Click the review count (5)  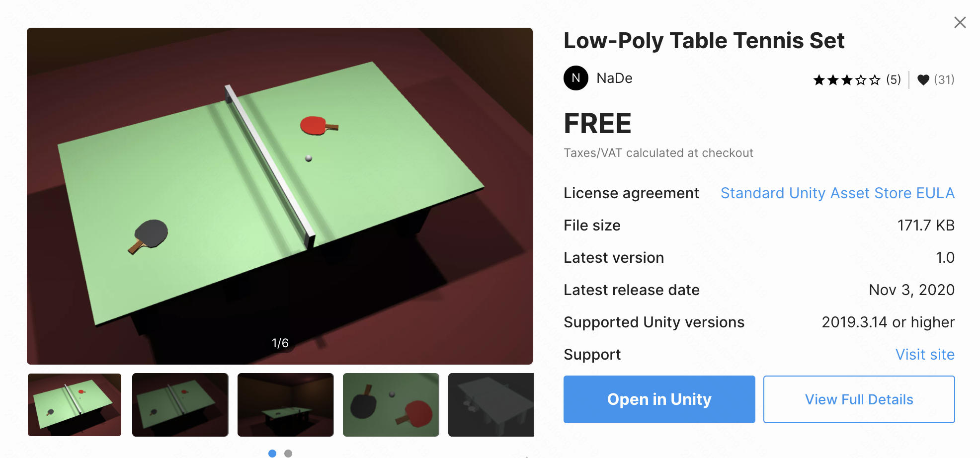(x=894, y=80)
